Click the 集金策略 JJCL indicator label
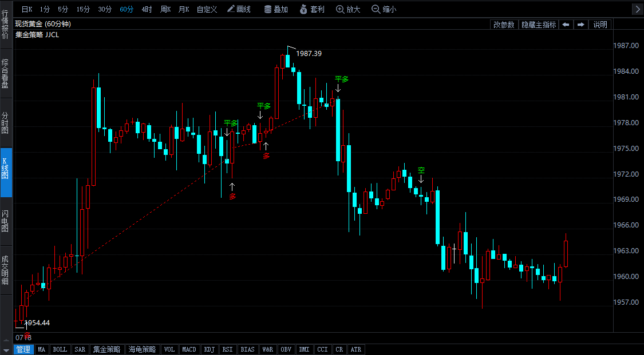The image size is (644, 355). (37, 35)
